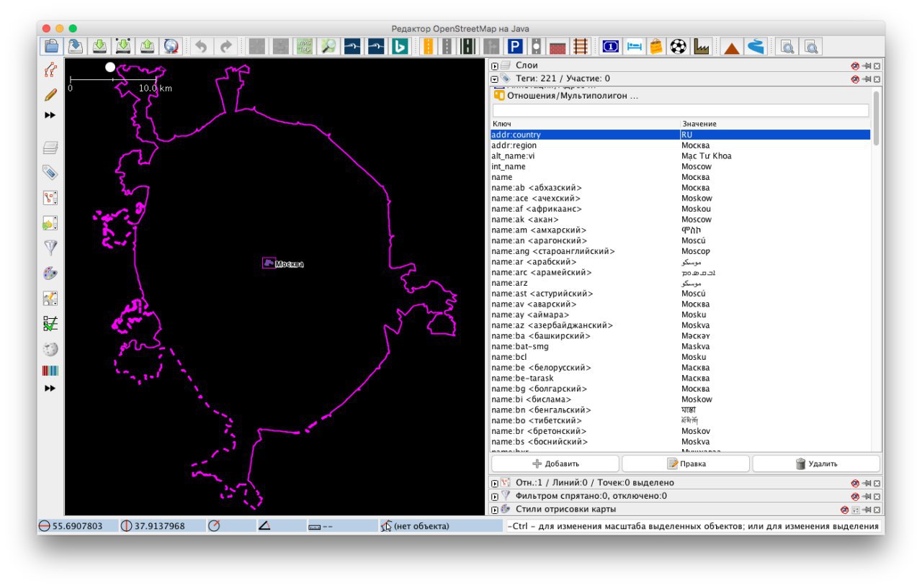Click the Open file toolbar icon
The height and width of the screenshot is (588, 922).
pyautogui.click(x=52, y=46)
